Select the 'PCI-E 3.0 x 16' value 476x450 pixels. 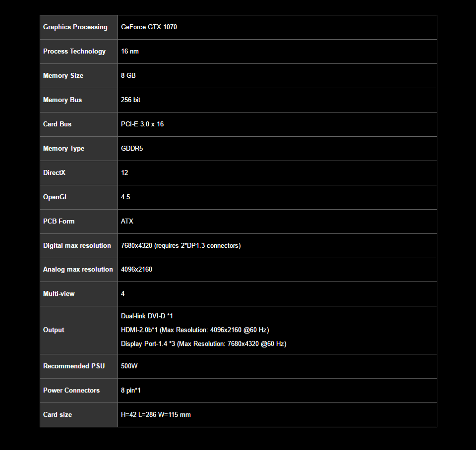coord(142,124)
